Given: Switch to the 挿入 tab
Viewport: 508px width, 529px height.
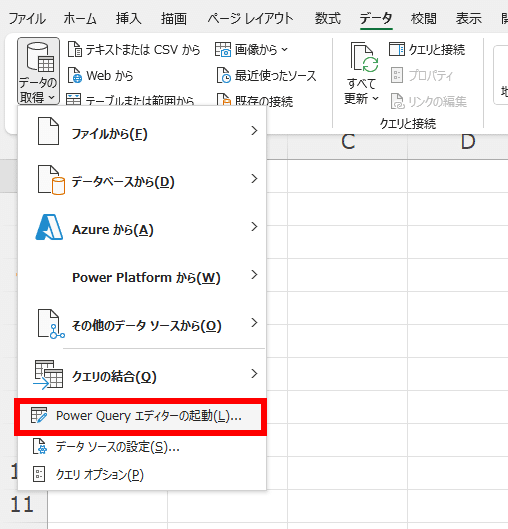Looking at the screenshot, I should (129, 18).
